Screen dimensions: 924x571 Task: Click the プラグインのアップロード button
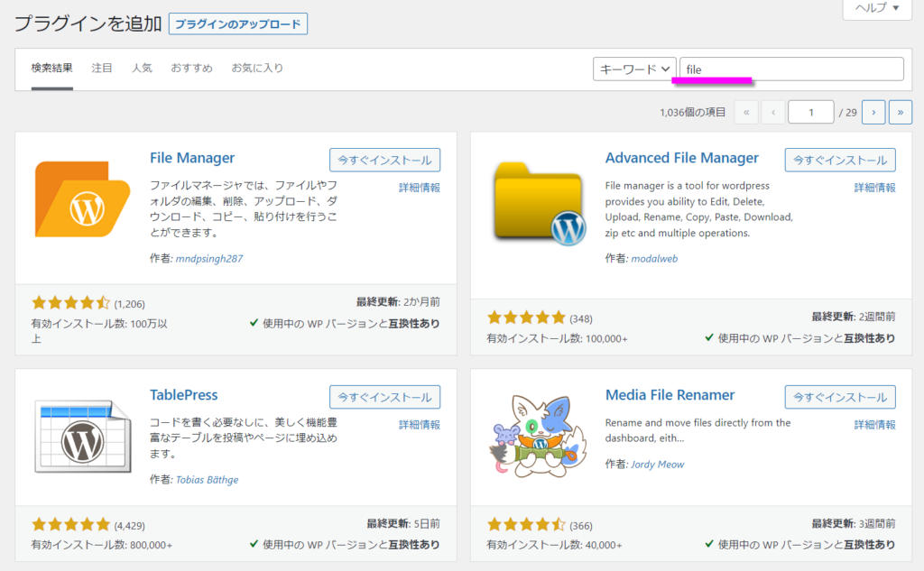point(238,24)
